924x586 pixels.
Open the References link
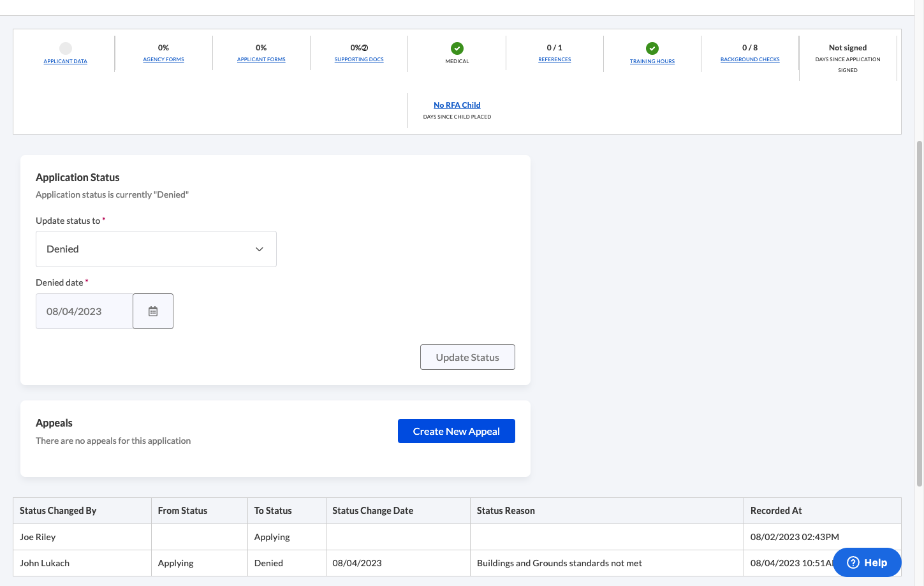coord(555,59)
